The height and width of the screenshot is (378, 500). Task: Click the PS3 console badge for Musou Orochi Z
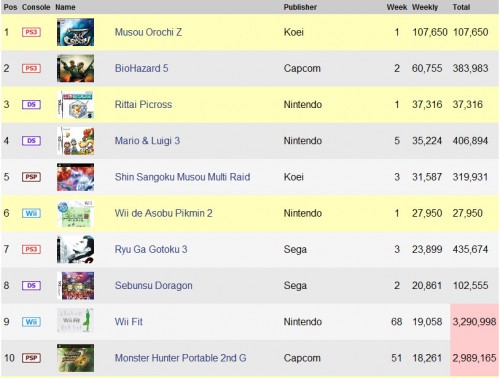[31, 32]
